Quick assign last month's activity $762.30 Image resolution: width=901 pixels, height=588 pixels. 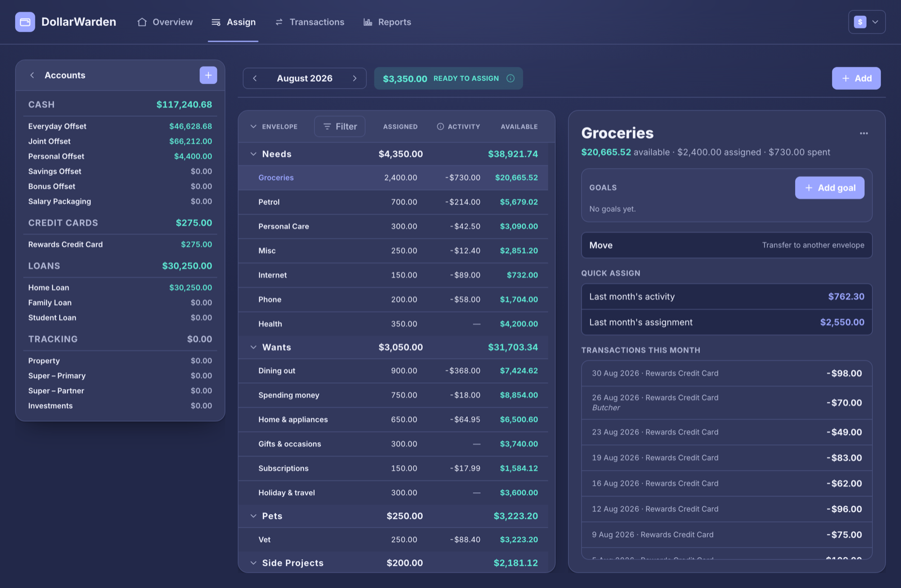click(726, 297)
